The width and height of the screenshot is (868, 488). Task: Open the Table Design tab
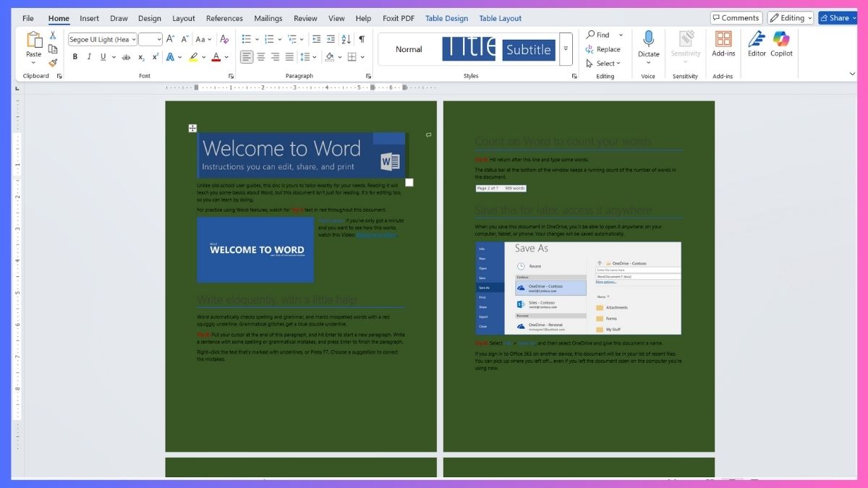click(446, 19)
